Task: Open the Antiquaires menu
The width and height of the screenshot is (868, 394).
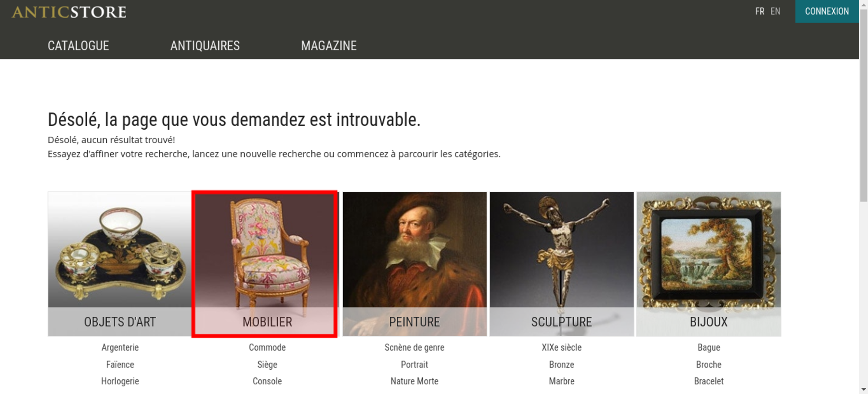Action: point(205,46)
